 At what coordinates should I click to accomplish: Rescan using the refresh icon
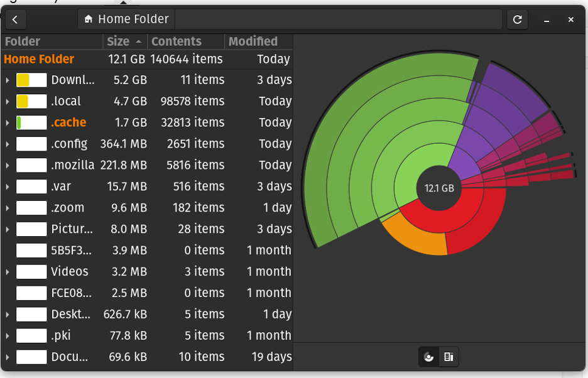(517, 19)
